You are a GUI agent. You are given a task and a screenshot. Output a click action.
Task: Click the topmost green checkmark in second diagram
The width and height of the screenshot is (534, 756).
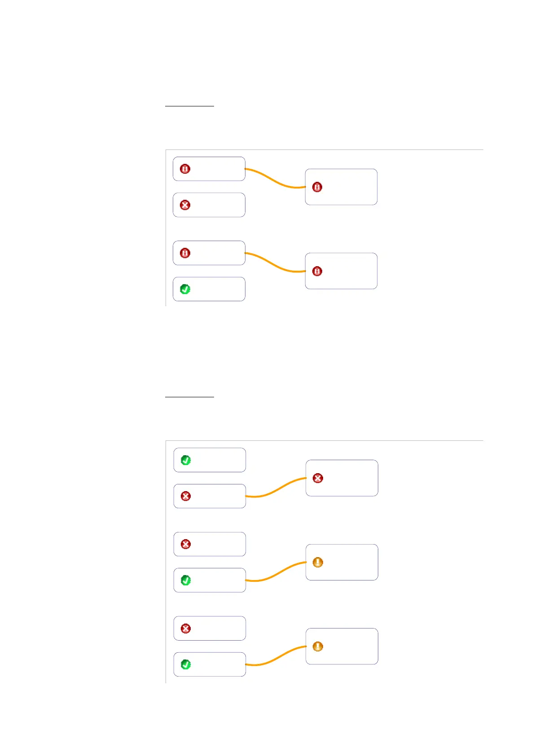tap(186, 460)
